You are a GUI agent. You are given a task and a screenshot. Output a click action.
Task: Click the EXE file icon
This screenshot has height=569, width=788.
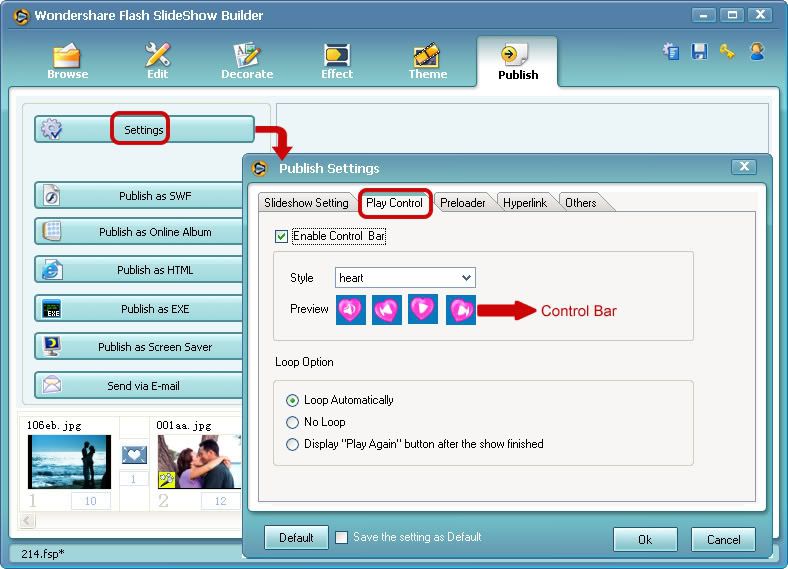[x=52, y=309]
